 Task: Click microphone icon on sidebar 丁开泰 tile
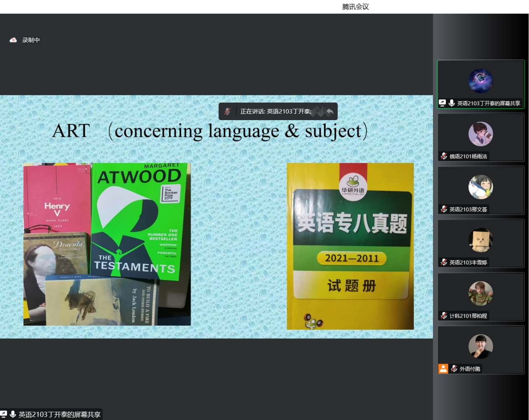pyautogui.click(x=452, y=103)
